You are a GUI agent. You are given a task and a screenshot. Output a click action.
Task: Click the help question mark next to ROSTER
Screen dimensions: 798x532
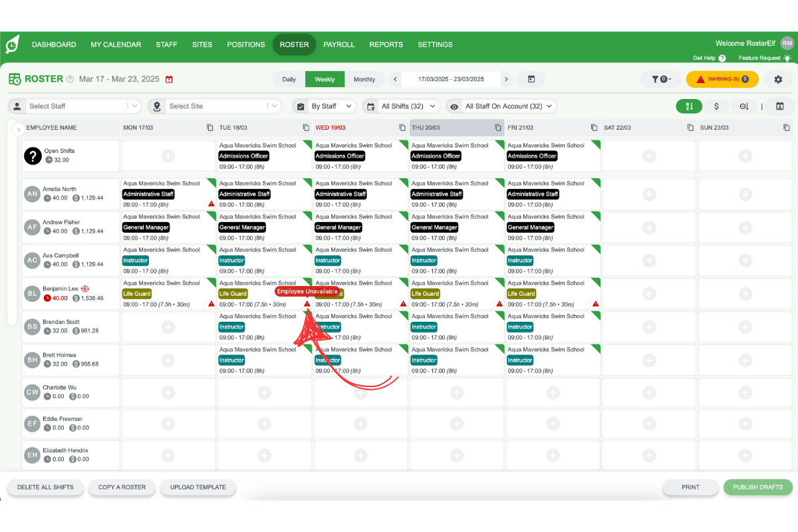70,78
